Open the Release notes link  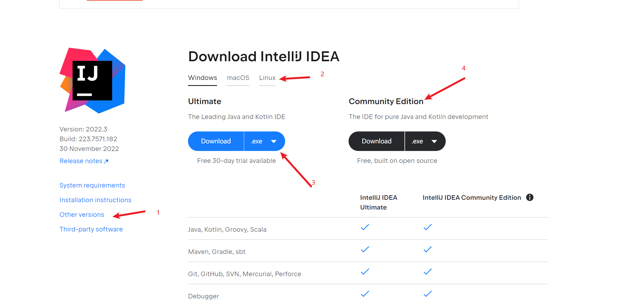pos(81,161)
